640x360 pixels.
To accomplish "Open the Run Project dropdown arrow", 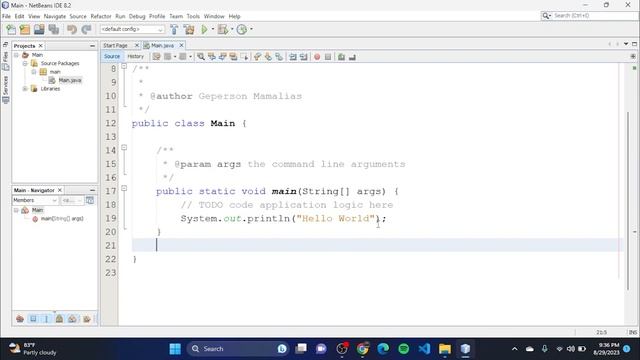I will coord(213,29).
